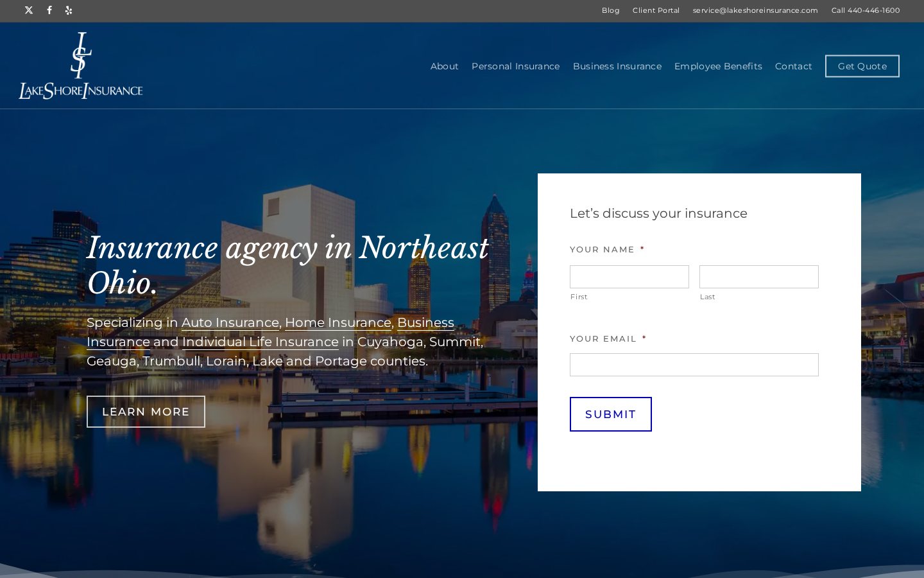The width and height of the screenshot is (924, 578).
Task: Follow the Home Insurance link
Action: point(338,323)
